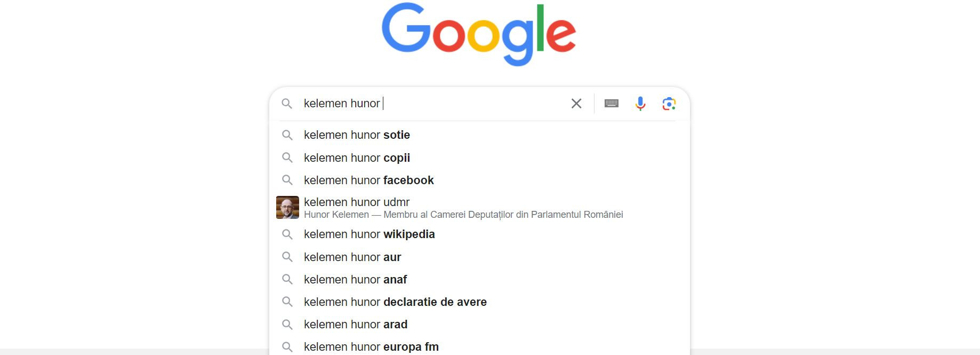Open the 'kelemen hunor udmr' entity suggestion

tap(356, 202)
